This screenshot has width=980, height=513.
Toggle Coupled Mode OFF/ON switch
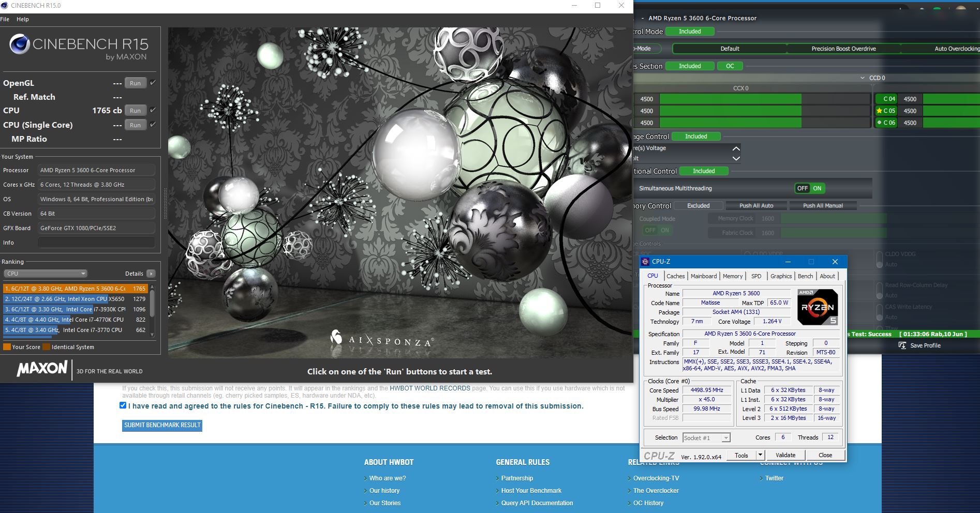point(657,230)
